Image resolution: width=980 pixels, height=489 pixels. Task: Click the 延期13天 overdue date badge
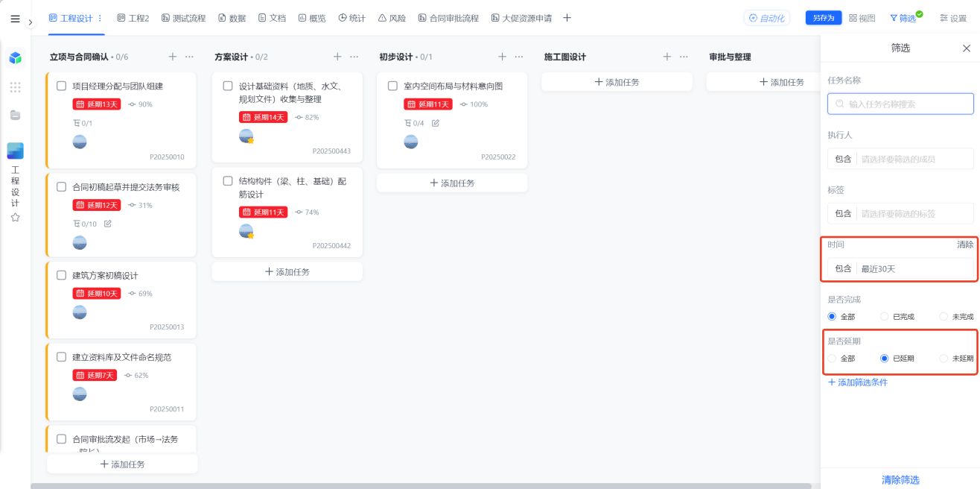point(97,104)
